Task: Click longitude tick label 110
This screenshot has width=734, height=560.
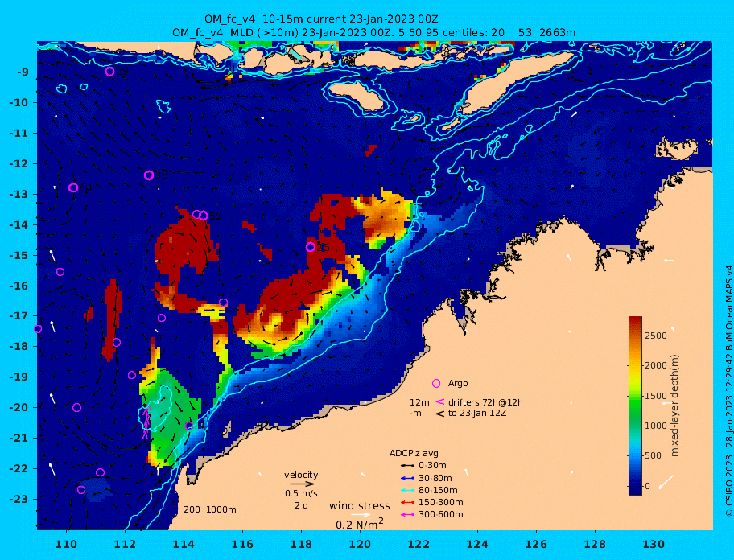Action: coord(66,544)
